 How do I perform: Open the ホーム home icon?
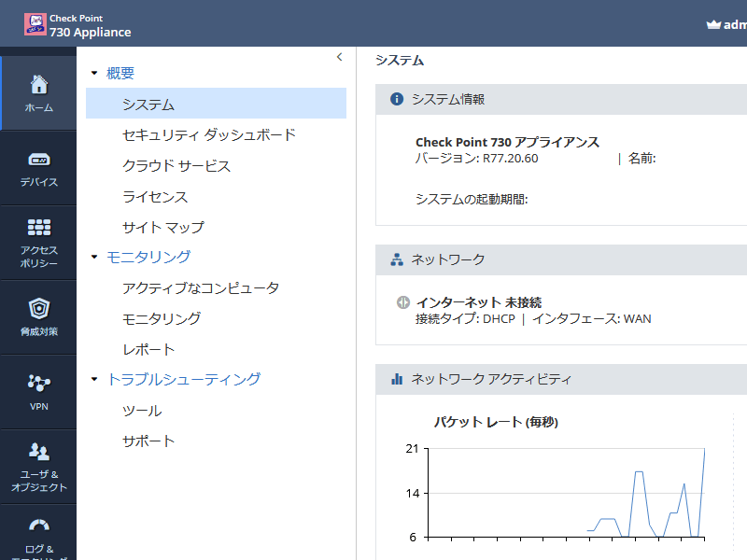coord(39,85)
